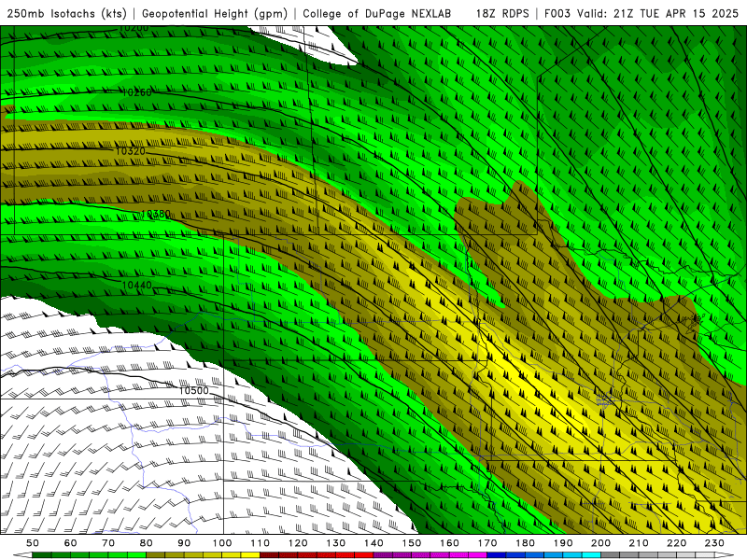
Task: Pick the olive swatch just after 80
Action: (x=155, y=555)
